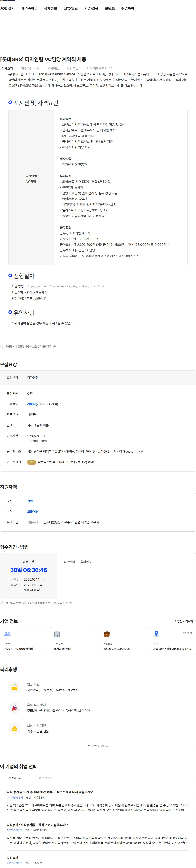Open essay 지원동기 : 지원동기를 구체적으로 기술해주세요
The image size is (196, 868).
(38, 825)
